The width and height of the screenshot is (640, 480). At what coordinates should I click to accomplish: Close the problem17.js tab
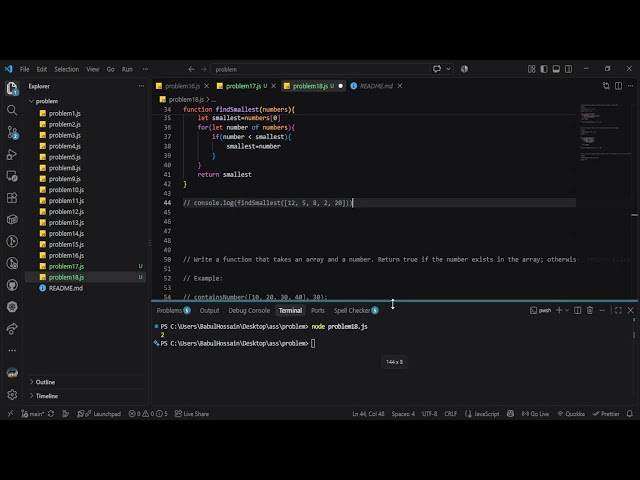point(273,86)
